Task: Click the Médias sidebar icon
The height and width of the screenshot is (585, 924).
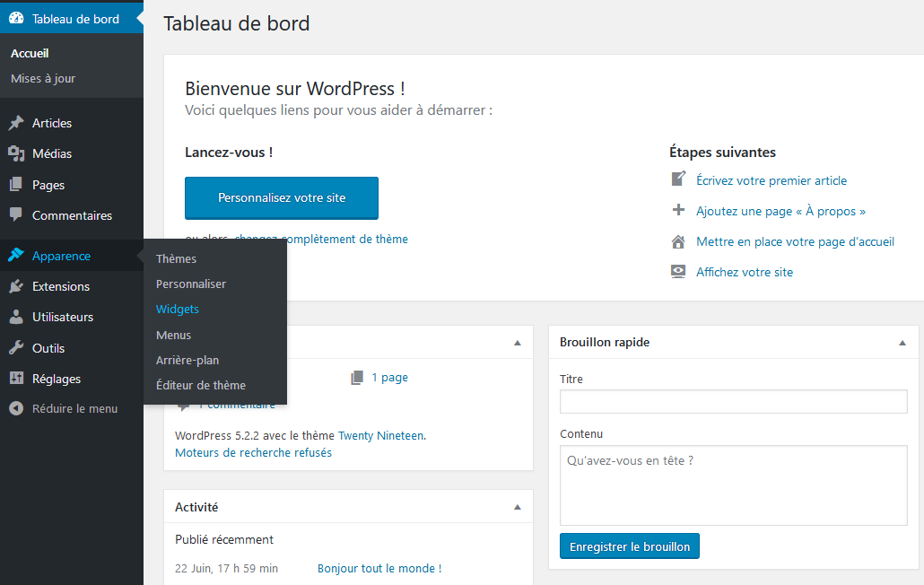Action: point(16,153)
